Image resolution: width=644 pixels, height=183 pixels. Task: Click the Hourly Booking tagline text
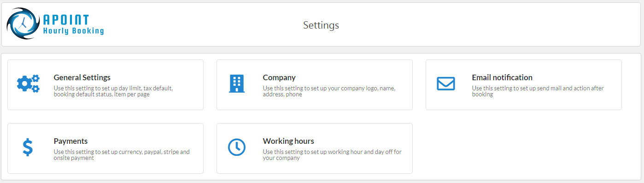tap(73, 31)
